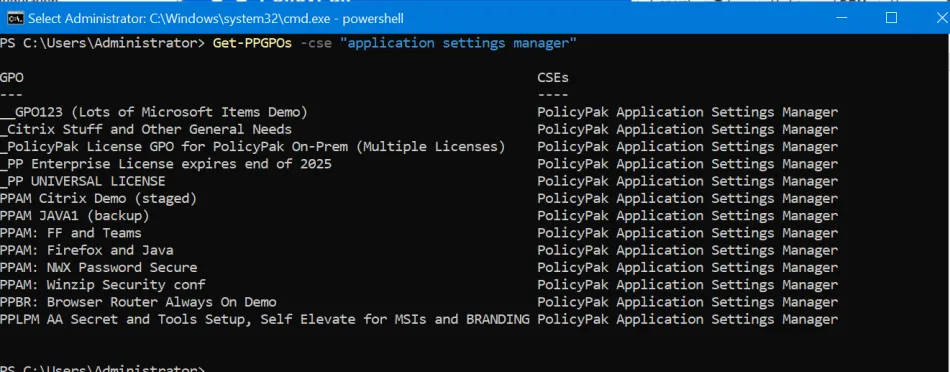Viewport: 950px width, 372px height.
Task: Click the CSEs column header
Action: coord(553,78)
